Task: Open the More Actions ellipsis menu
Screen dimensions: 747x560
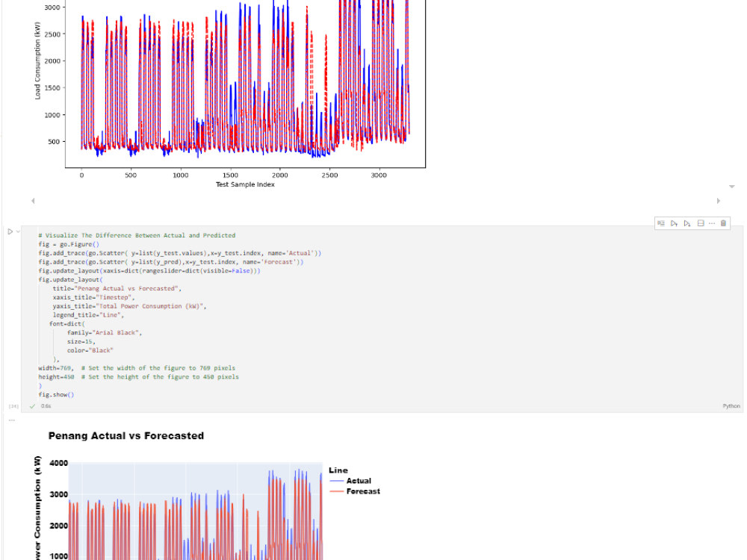Action: tap(712, 223)
